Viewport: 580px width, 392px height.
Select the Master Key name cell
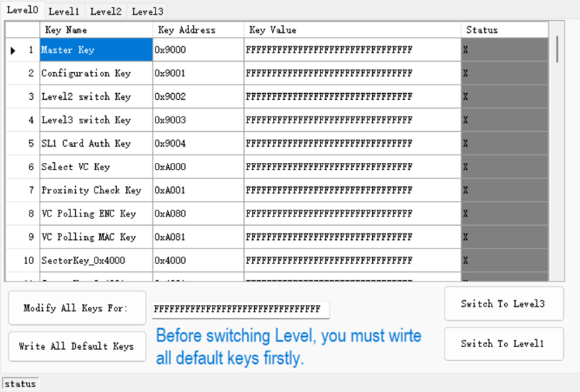(96, 50)
